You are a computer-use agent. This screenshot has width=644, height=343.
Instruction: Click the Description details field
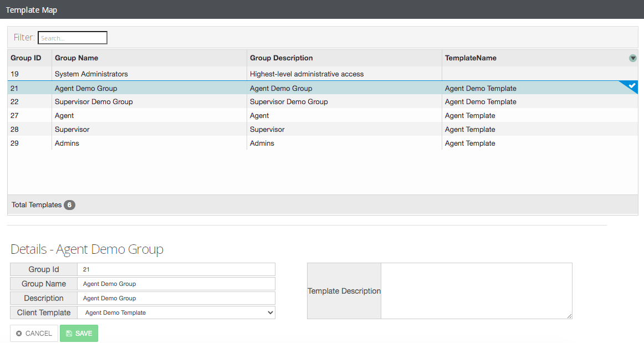tap(176, 298)
